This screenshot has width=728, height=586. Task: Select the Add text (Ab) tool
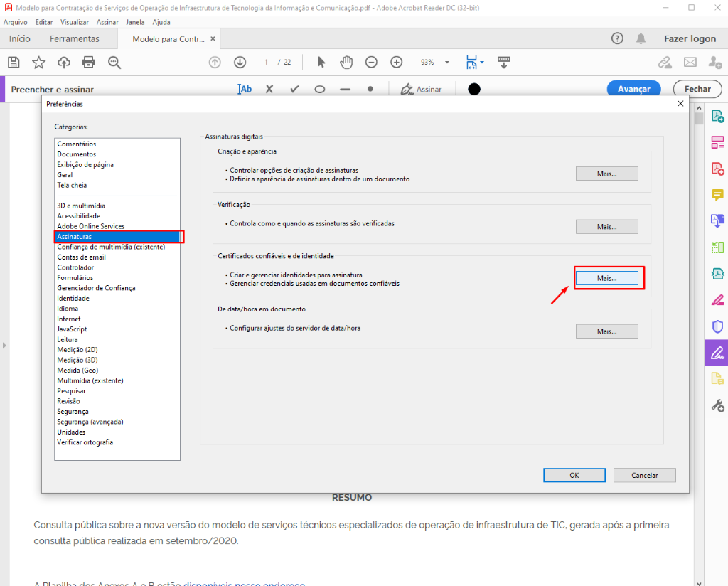click(245, 89)
